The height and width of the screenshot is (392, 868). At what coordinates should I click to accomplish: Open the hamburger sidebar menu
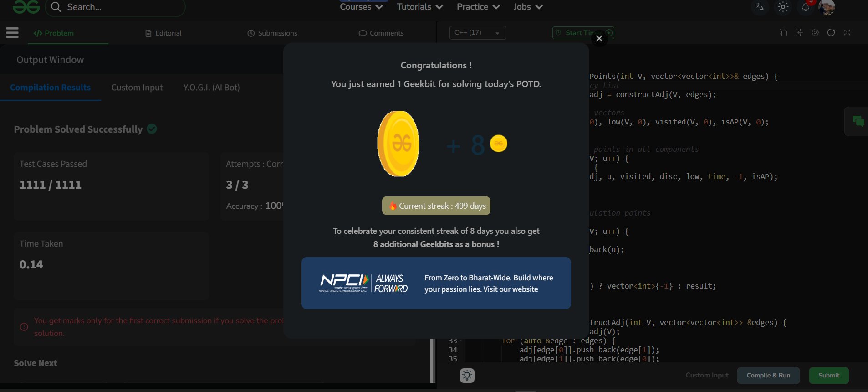coord(12,33)
